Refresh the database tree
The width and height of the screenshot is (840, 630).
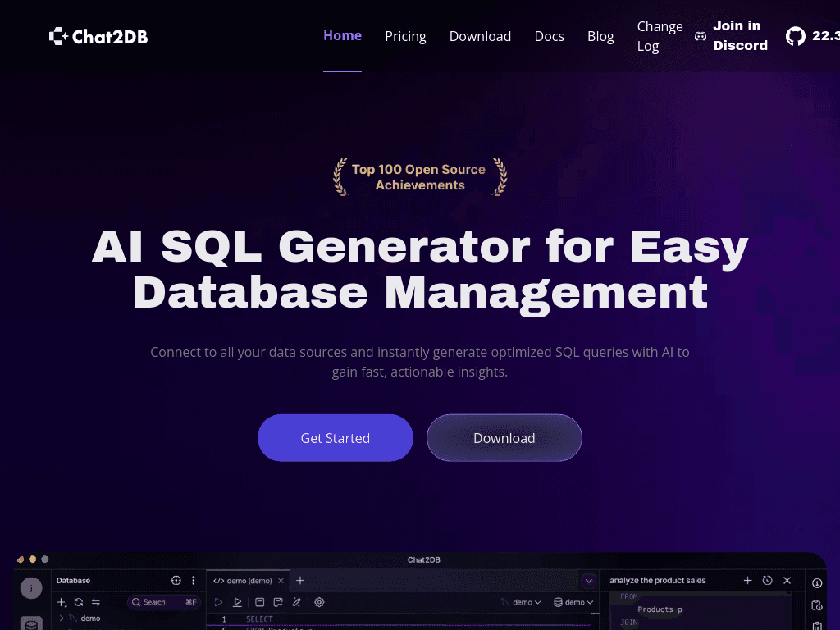pyautogui.click(x=79, y=602)
